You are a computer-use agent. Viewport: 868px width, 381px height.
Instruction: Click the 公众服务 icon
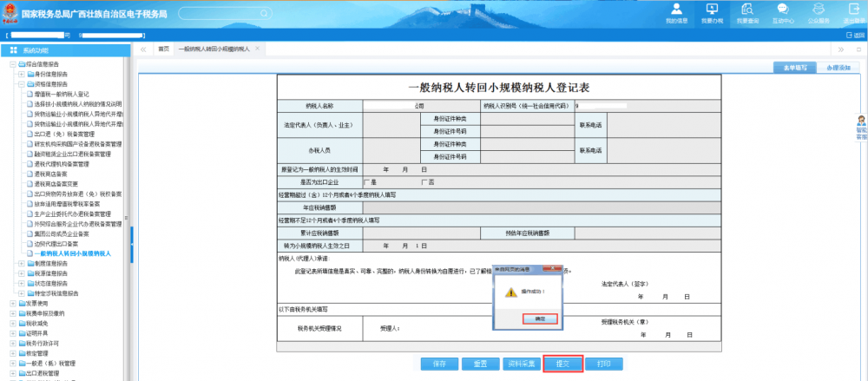817,11
